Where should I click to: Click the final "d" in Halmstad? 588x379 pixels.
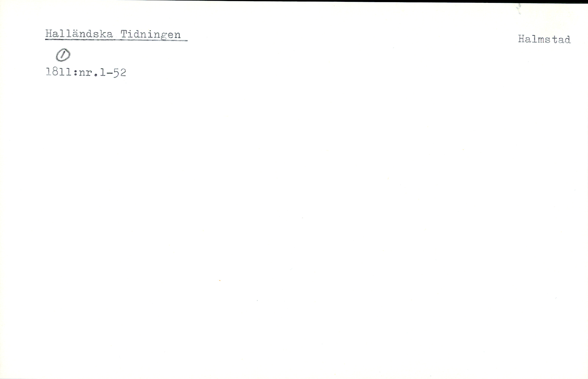click(x=567, y=40)
